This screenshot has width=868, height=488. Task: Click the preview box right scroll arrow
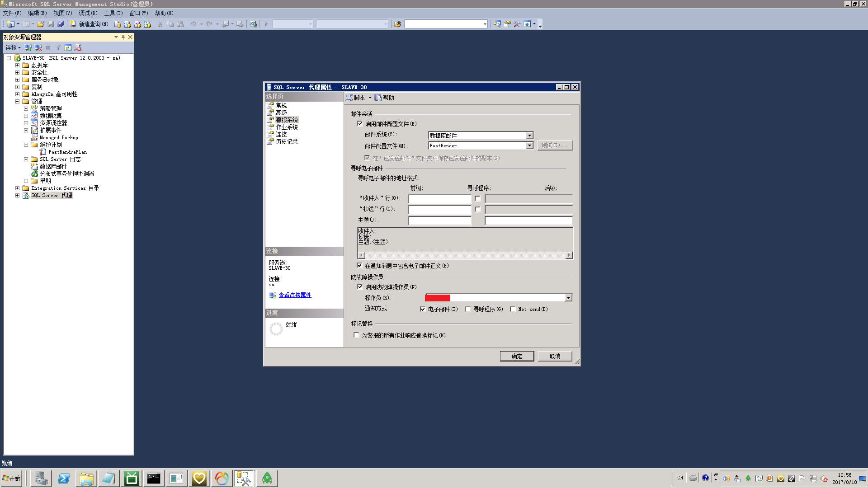569,255
